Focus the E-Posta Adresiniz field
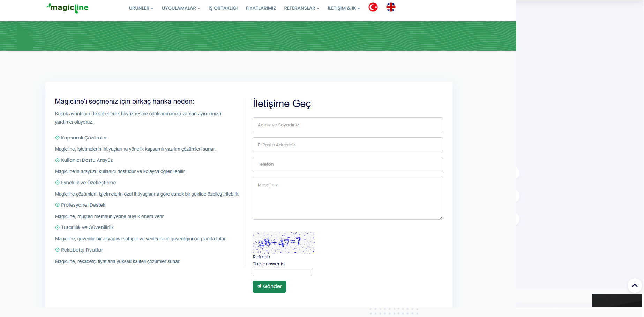 click(348, 145)
